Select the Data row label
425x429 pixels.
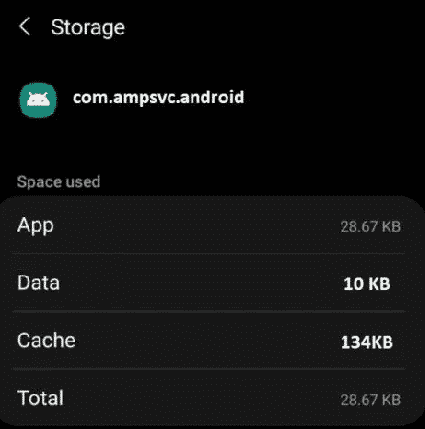[38, 283]
